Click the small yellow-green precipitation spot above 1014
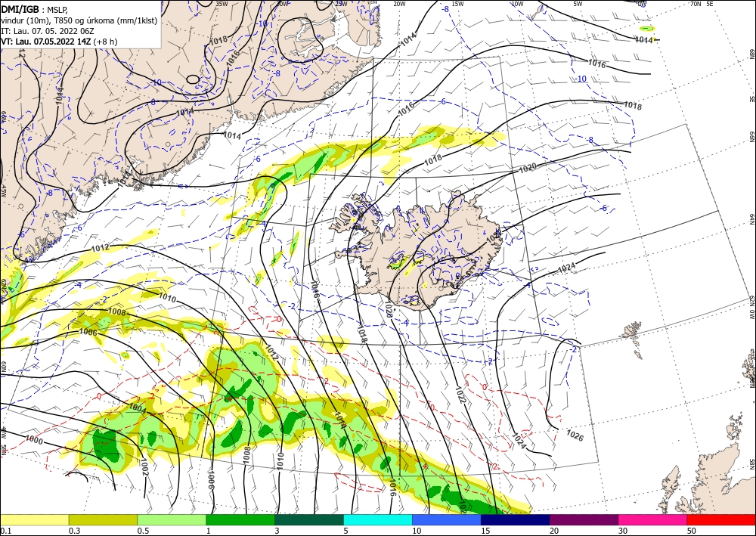Viewport: 756px width, 536px height. [647, 29]
